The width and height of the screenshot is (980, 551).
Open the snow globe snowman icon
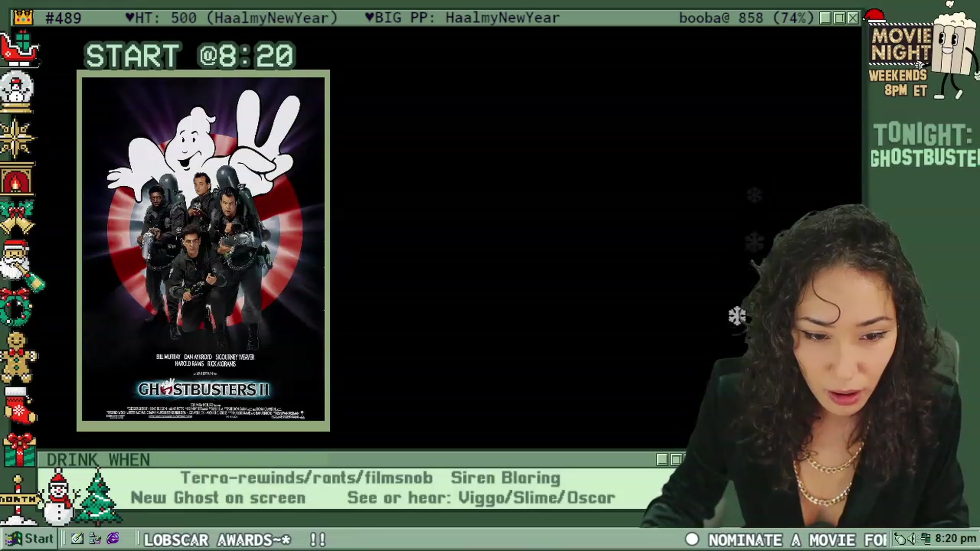point(17,92)
